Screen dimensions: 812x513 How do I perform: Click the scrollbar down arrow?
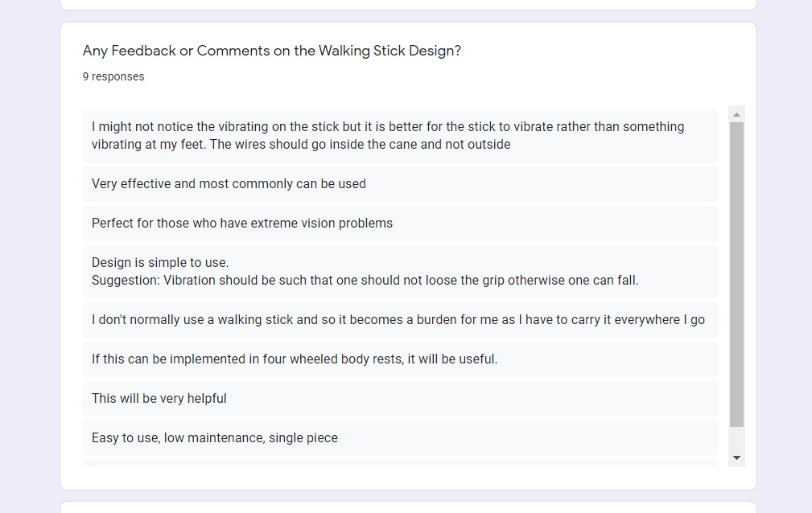point(736,458)
